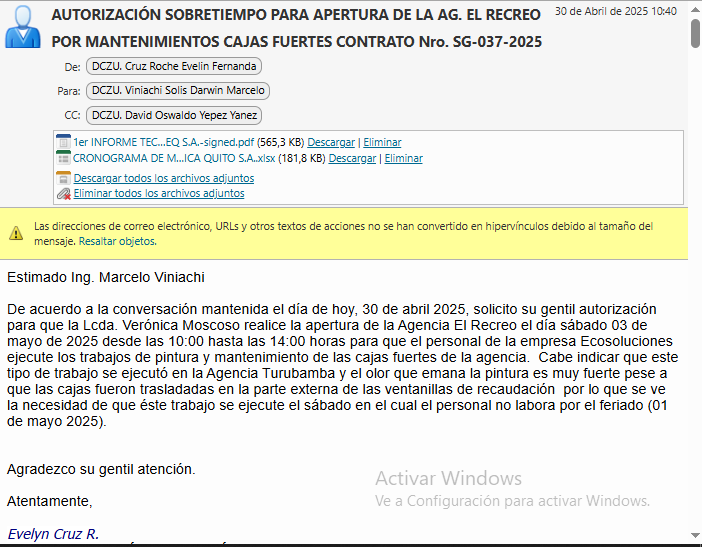Open the CRONOGRAMA DE M...ICA QUITO xlsx attachment
This screenshot has width=702, height=547.
pos(174,158)
